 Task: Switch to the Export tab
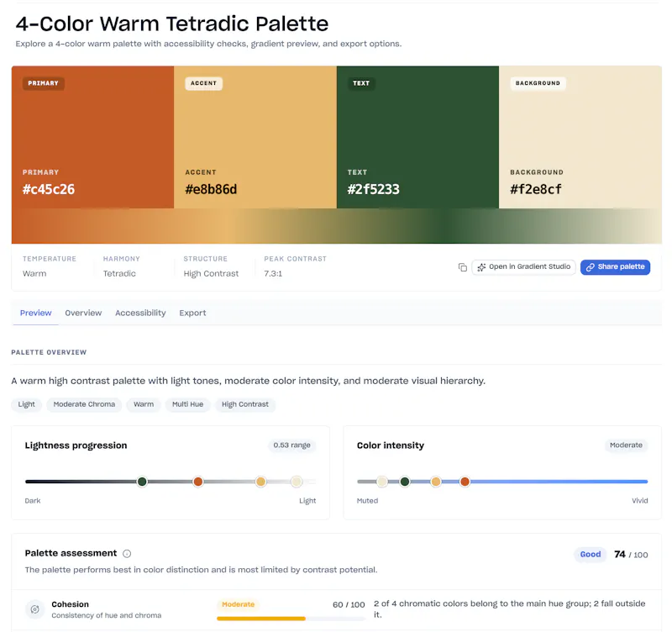(192, 313)
